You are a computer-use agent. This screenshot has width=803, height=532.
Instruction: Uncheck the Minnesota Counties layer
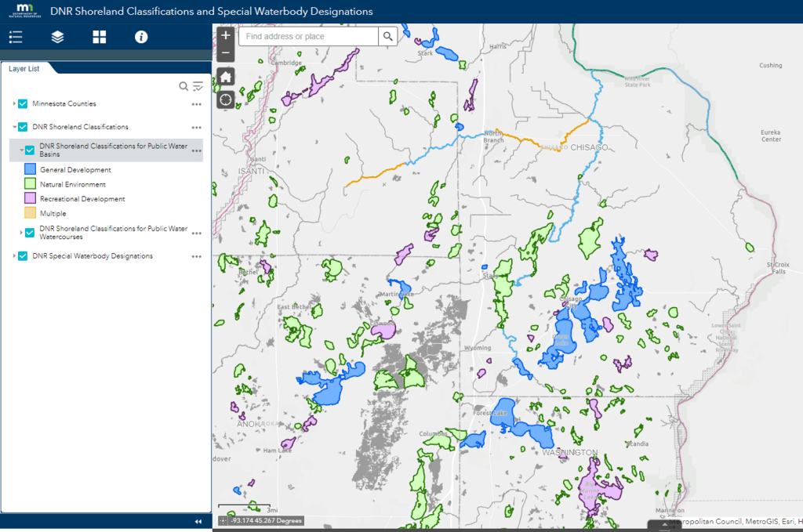tap(24, 103)
